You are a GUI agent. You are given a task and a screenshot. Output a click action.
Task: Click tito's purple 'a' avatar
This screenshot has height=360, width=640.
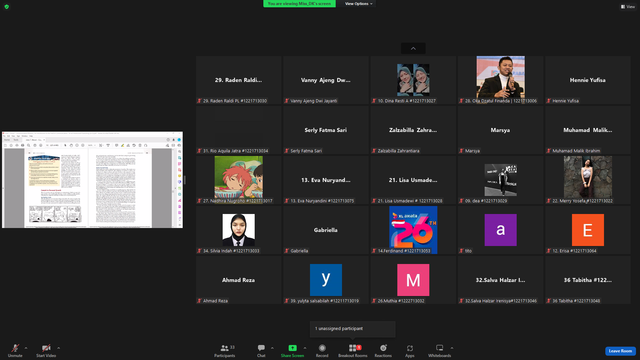(500, 230)
